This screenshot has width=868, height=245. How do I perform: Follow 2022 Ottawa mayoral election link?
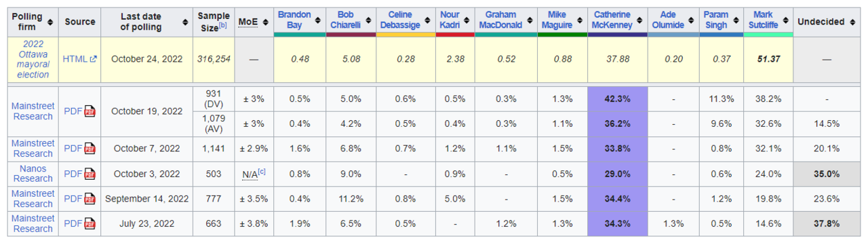tap(33, 59)
